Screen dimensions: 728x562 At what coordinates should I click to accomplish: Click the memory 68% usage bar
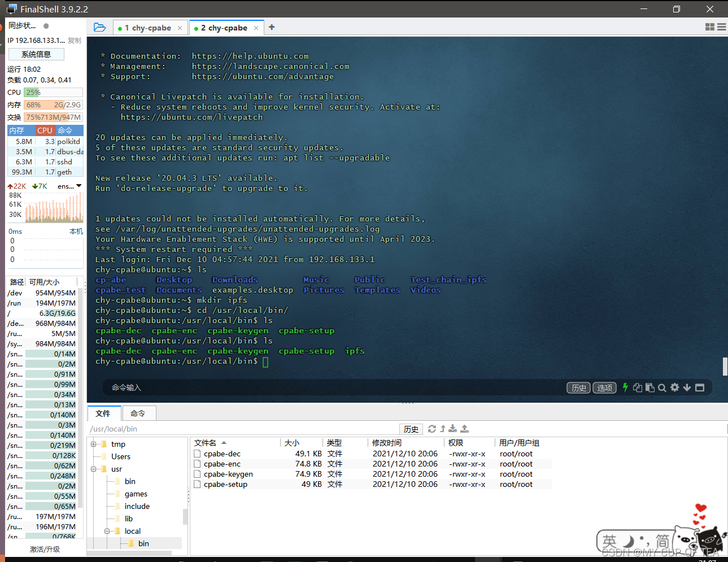click(x=53, y=105)
